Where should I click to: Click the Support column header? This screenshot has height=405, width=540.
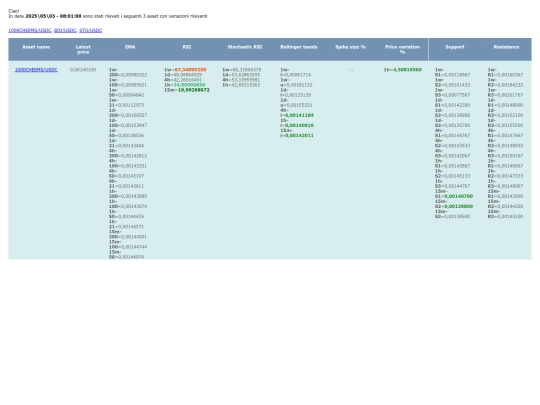click(455, 47)
